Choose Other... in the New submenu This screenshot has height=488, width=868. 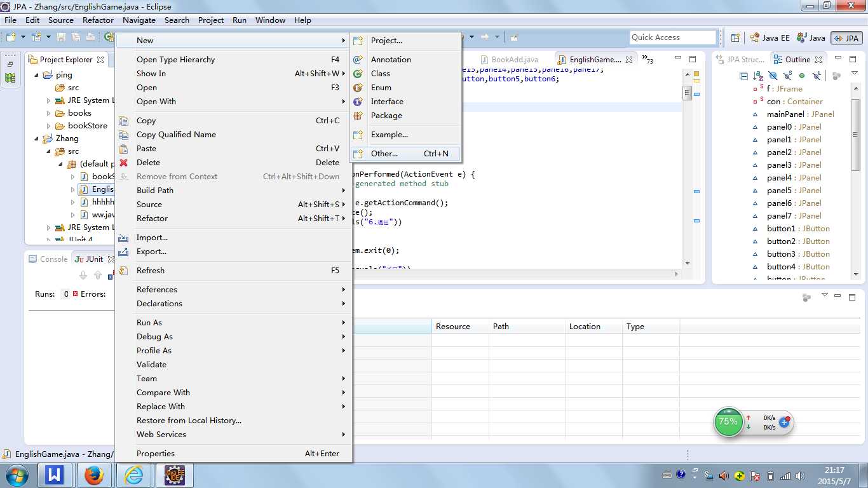405,154
